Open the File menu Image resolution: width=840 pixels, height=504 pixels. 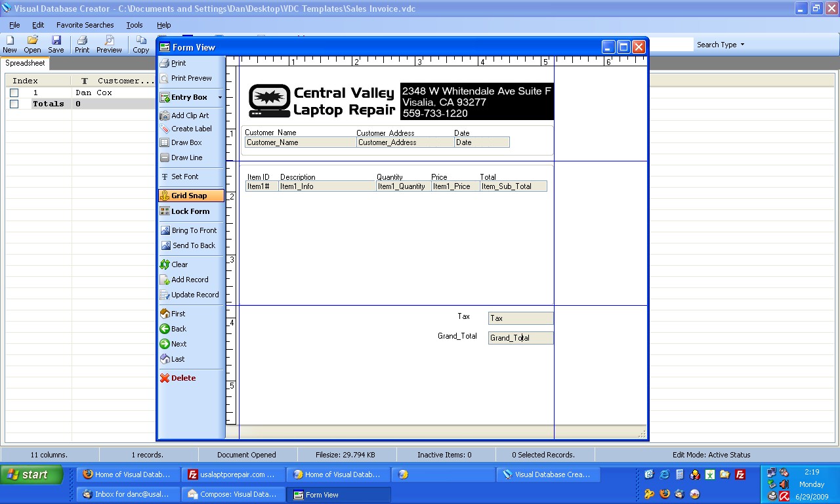coord(14,25)
